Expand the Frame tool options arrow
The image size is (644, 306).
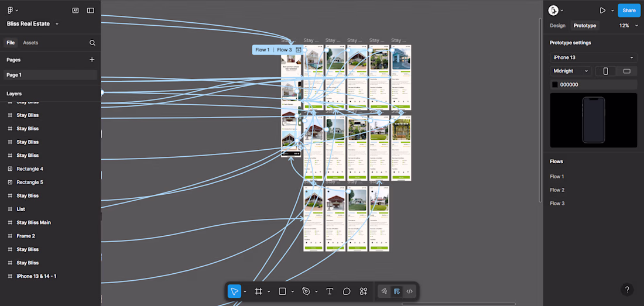click(x=269, y=291)
